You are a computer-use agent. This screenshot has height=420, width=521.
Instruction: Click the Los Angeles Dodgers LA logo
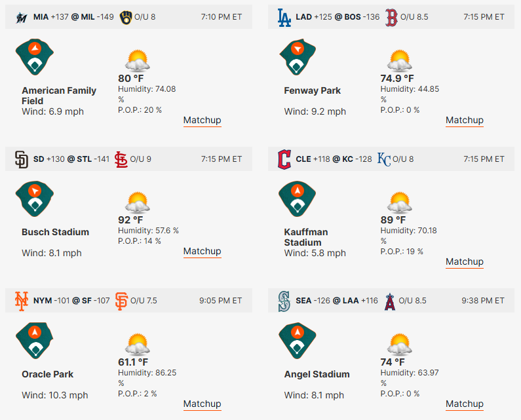(284, 18)
